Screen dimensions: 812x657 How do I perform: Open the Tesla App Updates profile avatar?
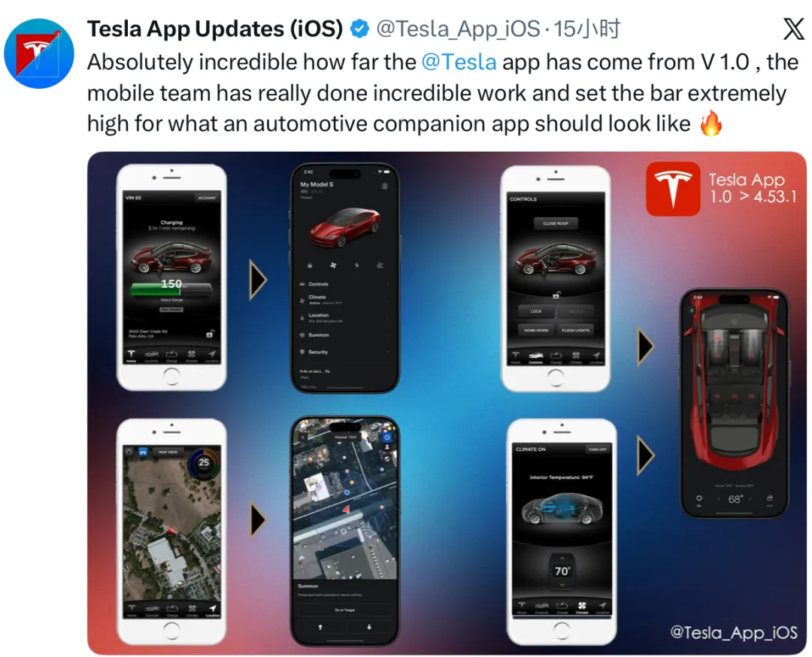point(39,53)
